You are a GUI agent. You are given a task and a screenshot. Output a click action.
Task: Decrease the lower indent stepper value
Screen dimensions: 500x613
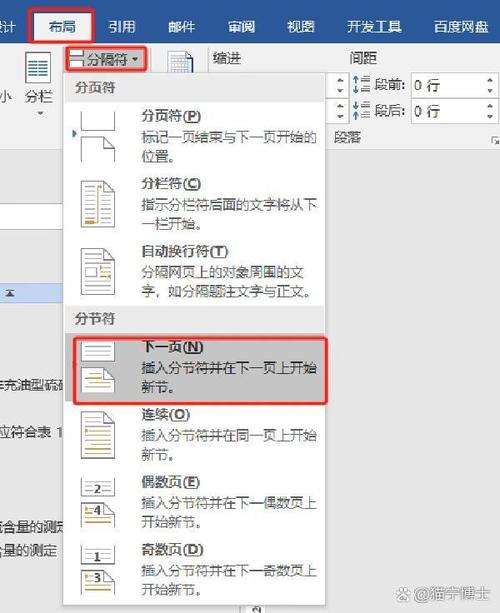[340, 117]
